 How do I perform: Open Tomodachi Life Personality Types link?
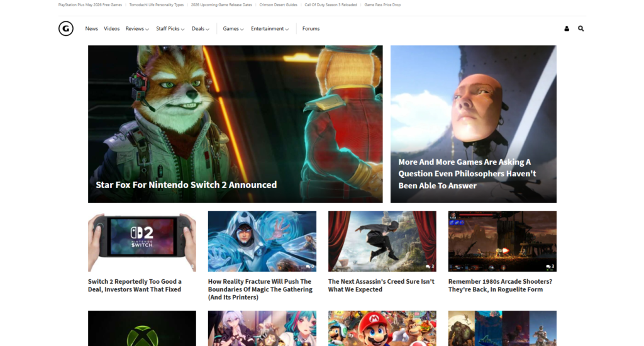pyautogui.click(x=157, y=5)
